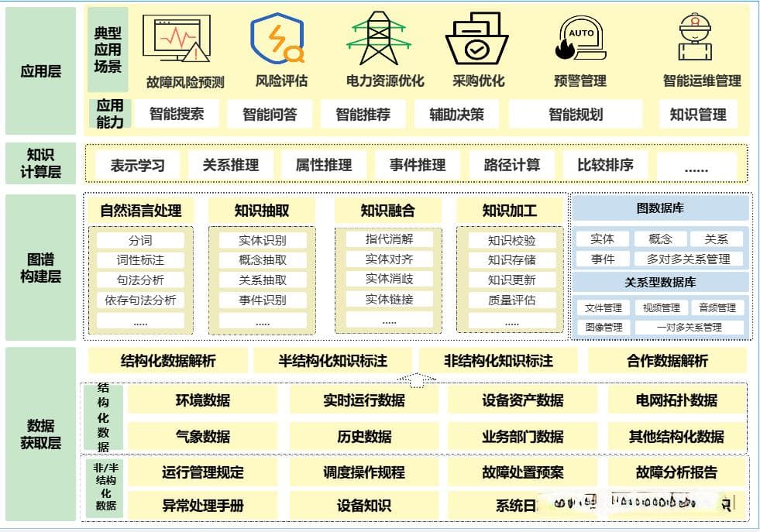Click the 知识计算层 layer label
The height and width of the screenshot is (532, 760).
point(41,163)
